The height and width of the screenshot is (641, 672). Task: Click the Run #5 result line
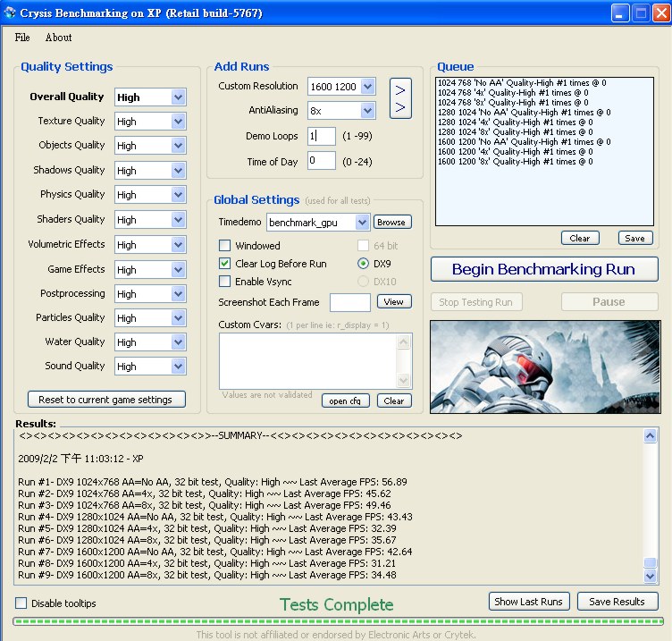207,528
